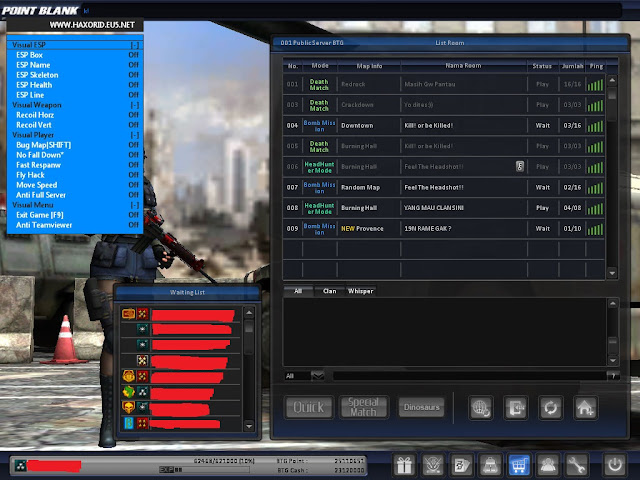Click Waiting List scroll up arrow

coord(249,313)
